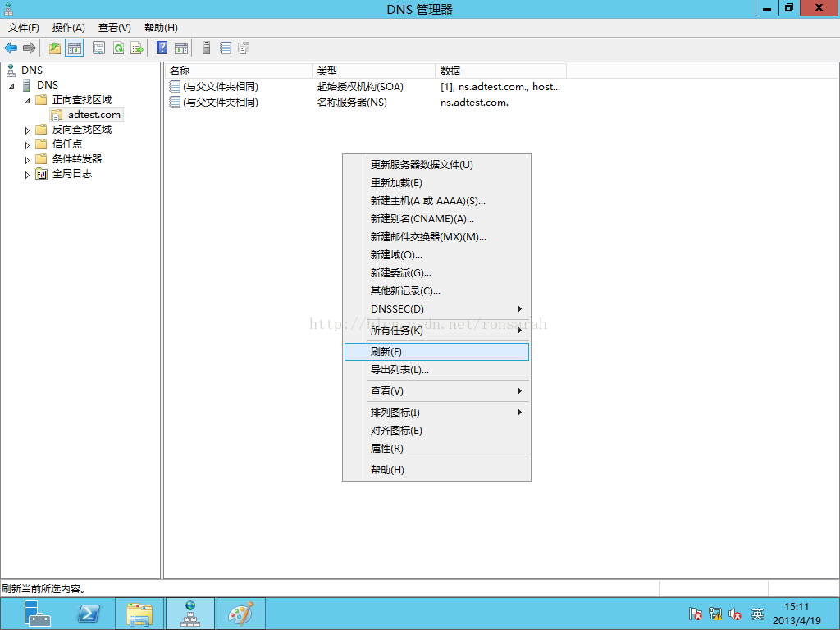The height and width of the screenshot is (630, 840).
Task: Click the server tower toolbar icon
Action: [x=206, y=48]
